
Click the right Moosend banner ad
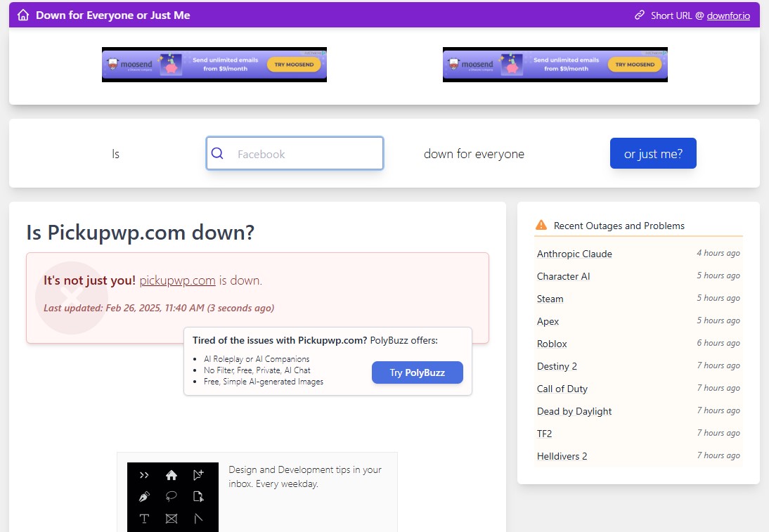[555, 65]
